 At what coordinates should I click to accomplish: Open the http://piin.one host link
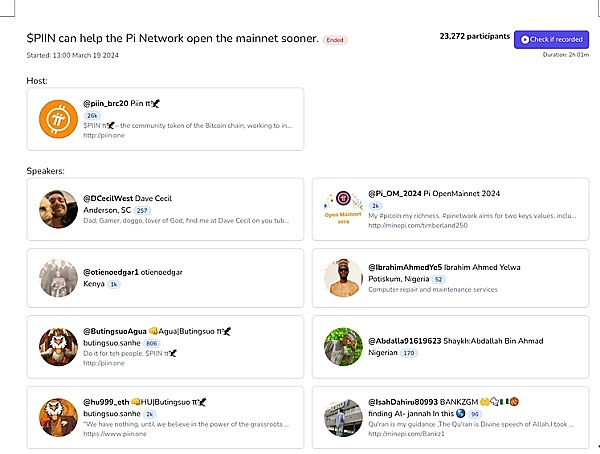(x=103, y=136)
